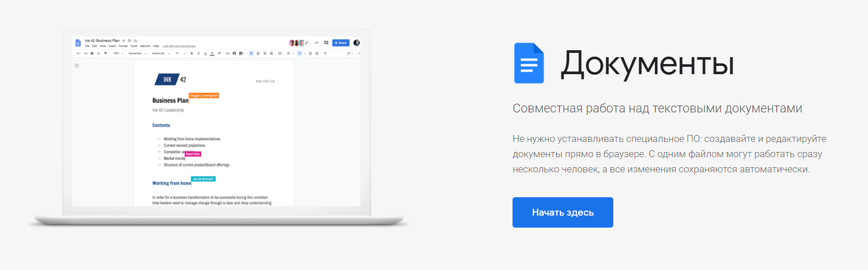Click the blue Начать здесь button
This screenshot has width=868, height=270.
(563, 212)
